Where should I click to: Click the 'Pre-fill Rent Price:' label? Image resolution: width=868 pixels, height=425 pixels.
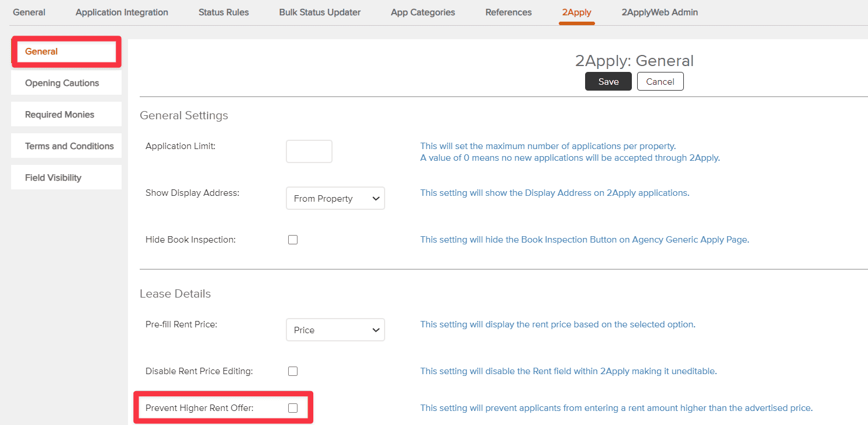pos(181,323)
